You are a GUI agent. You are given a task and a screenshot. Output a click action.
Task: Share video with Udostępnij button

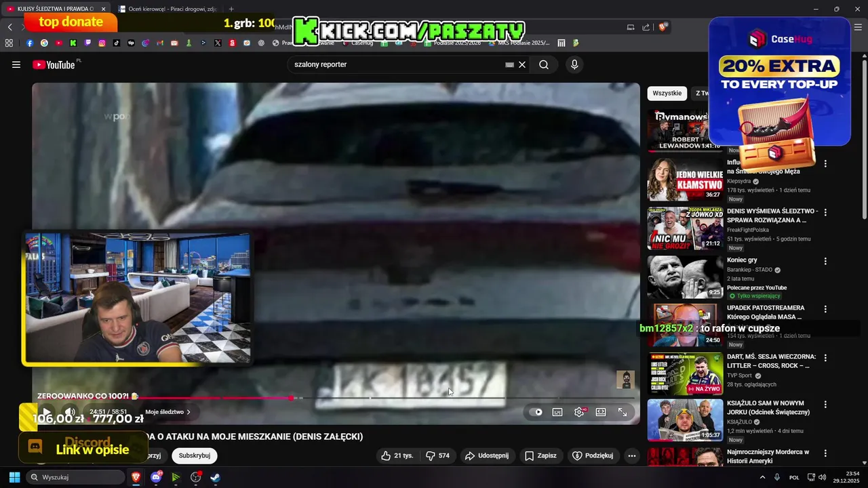(487, 455)
